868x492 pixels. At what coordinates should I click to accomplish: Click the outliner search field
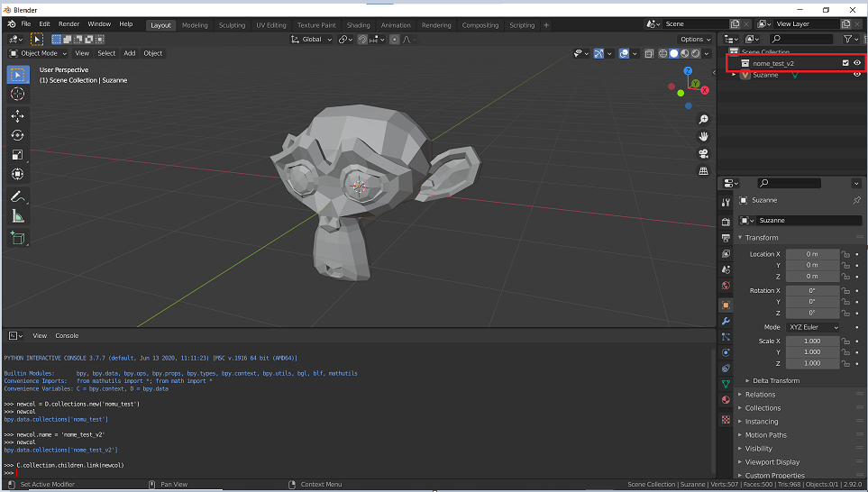(x=801, y=39)
